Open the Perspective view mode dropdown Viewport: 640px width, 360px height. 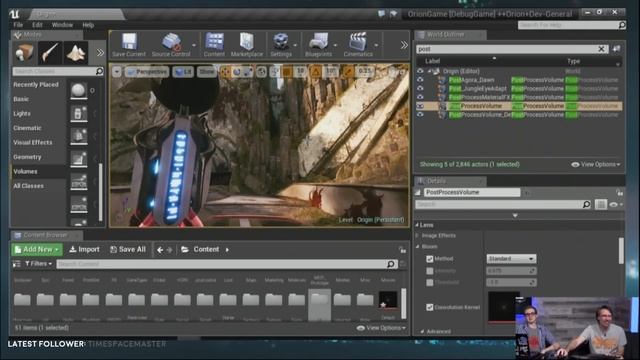(147, 72)
